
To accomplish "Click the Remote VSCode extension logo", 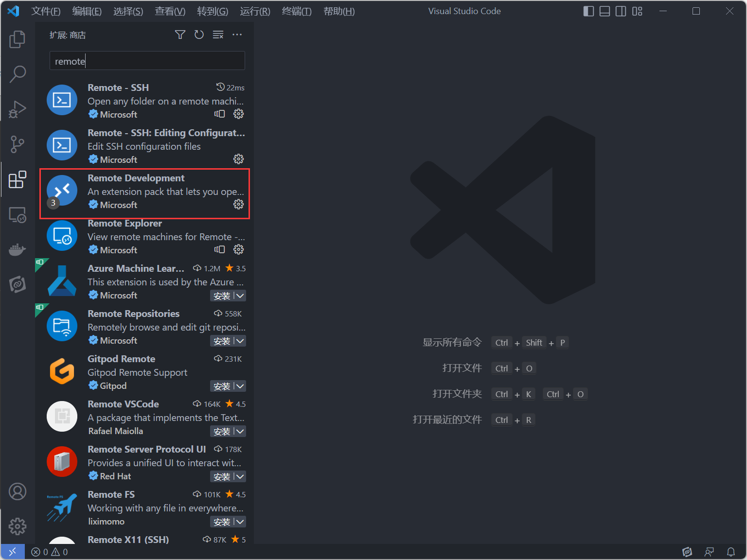I will point(62,416).
